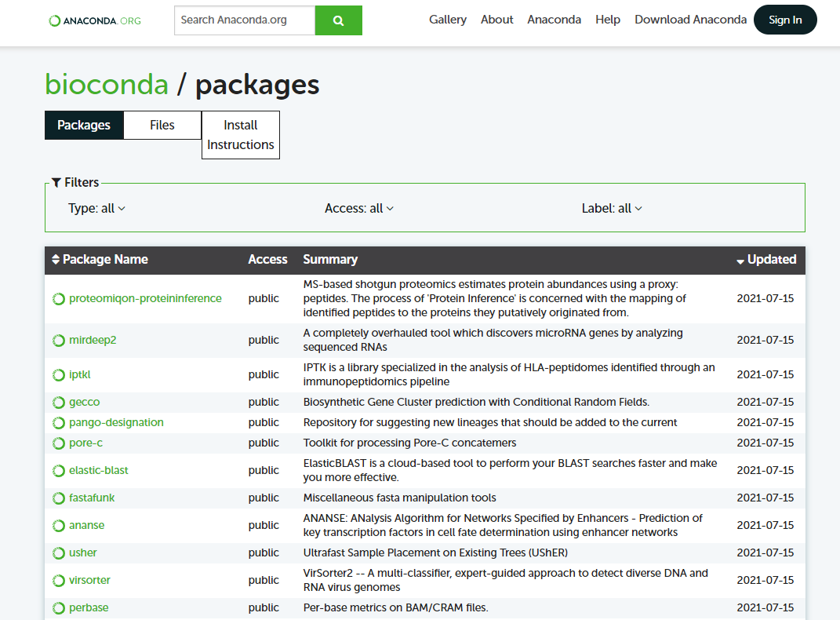
Task: Sort packages by Updated column
Action: (766, 260)
